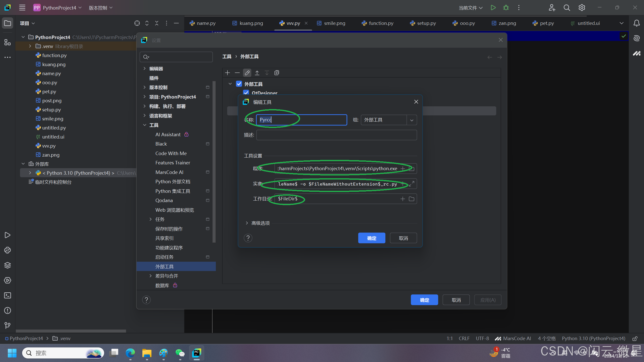The image size is (644, 362).
Task: Click 取消 in the settings dialog
Action: tap(456, 300)
